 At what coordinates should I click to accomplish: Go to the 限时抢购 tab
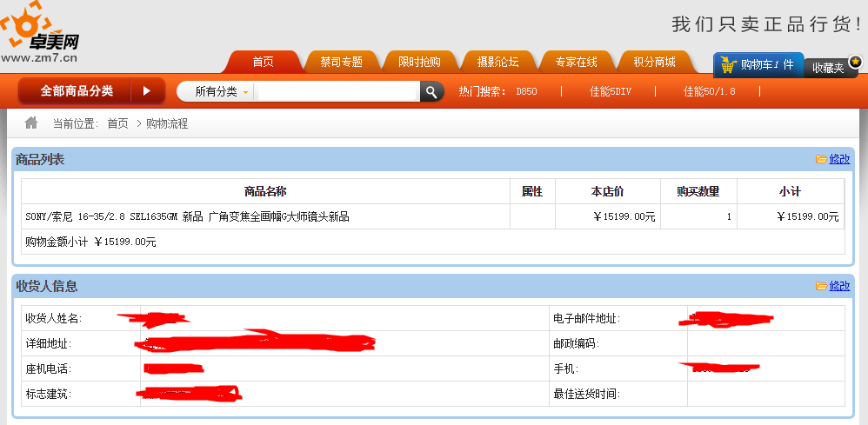[x=419, y=62]
